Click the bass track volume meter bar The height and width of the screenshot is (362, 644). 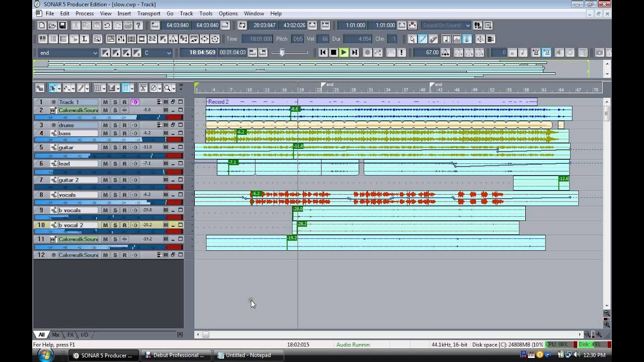click(x=108, y=140)
